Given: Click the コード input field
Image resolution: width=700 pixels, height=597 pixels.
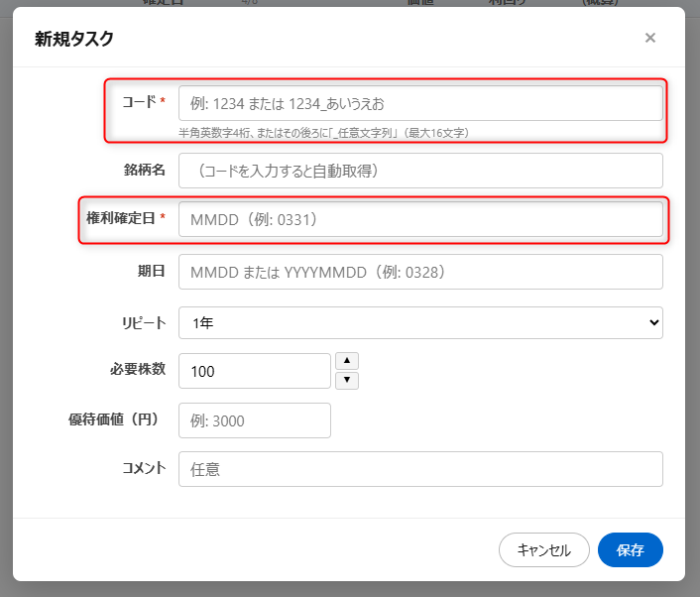Looking at the screenshot, I should coord(420,103).
